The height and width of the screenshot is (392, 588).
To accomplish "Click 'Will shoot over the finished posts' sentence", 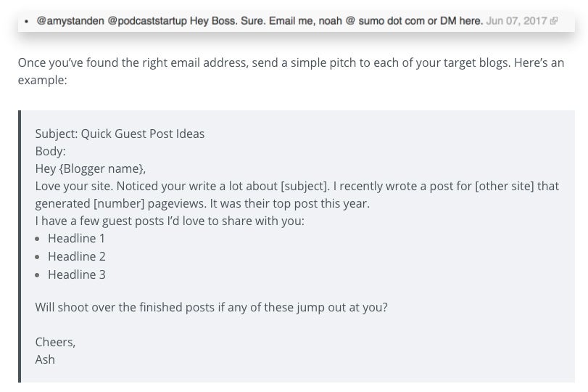I will pyautogui.click(x=212, y=307).
